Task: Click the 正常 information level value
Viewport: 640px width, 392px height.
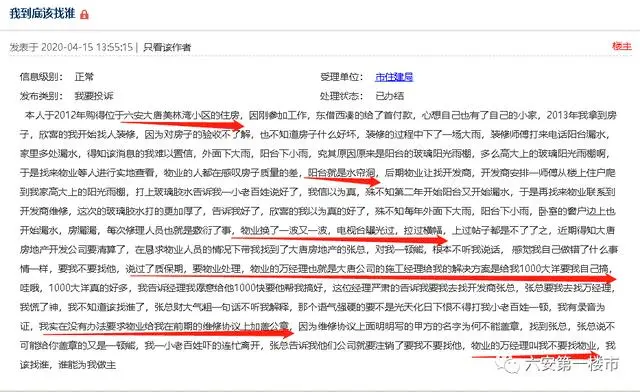Action: click(x=84, y=76)
